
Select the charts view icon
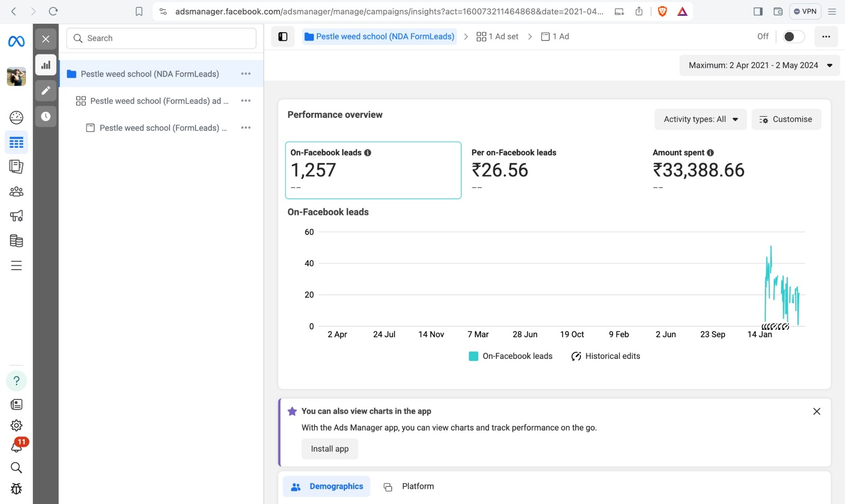point(46,65)
